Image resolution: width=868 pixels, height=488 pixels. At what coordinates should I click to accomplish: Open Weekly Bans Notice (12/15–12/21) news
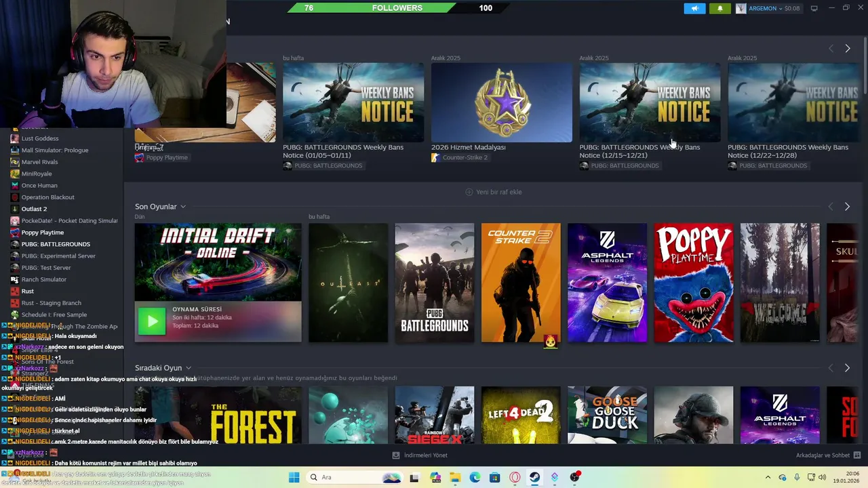point(650,102)
